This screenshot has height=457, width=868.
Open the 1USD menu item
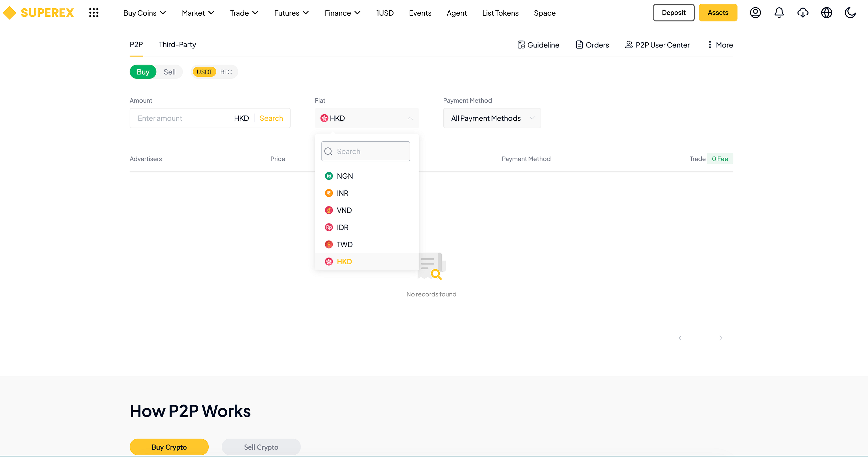tap(385, 13)
